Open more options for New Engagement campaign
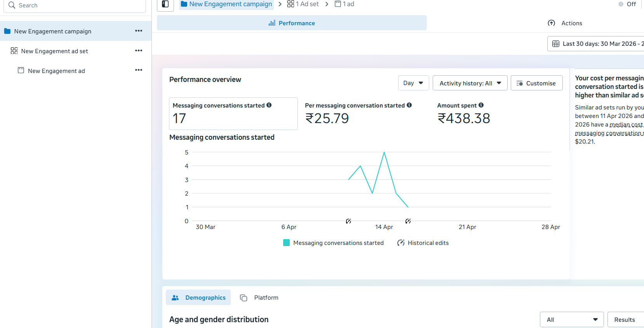Screen dimensions: 644x328 click(x=139, y=31)
